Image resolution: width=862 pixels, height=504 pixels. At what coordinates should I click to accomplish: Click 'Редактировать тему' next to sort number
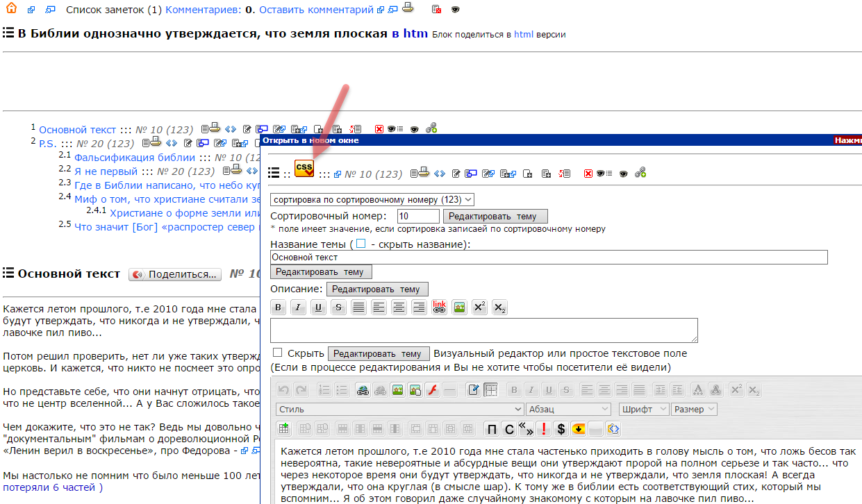[x=495, y=217]
